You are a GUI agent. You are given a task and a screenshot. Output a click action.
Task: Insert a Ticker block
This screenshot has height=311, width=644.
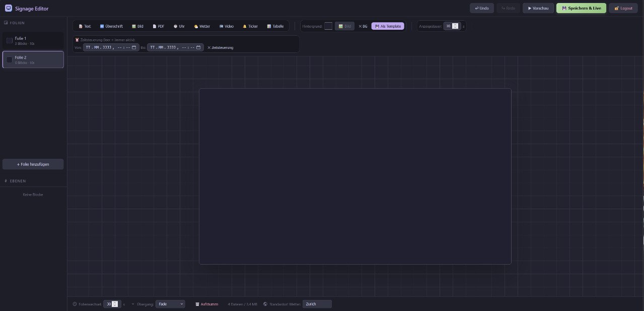coord(250,26)
